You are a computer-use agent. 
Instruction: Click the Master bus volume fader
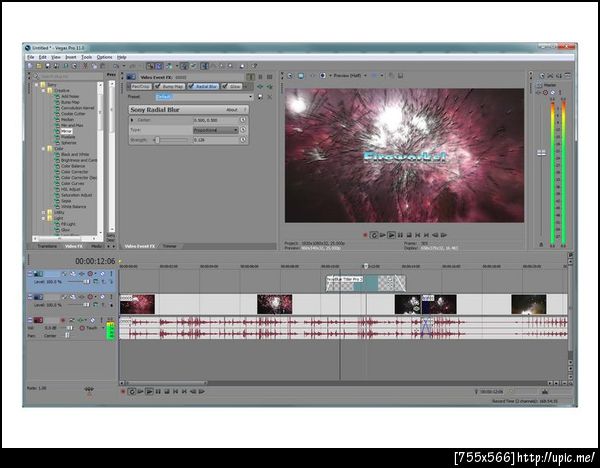(x=541, y=153)
